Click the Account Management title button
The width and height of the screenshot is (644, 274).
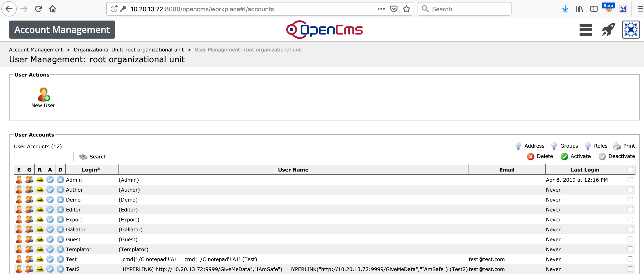(62, 30)
